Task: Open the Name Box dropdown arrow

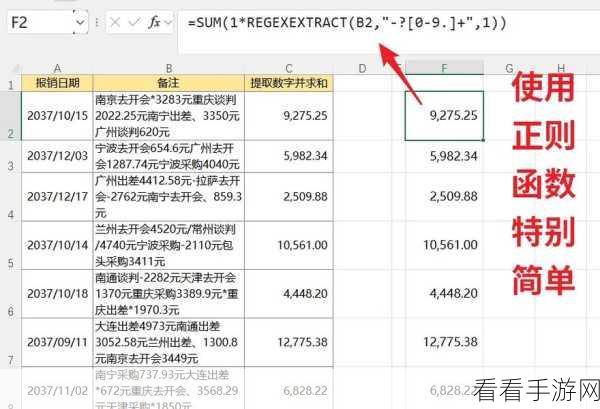Action: pos(80,23)
